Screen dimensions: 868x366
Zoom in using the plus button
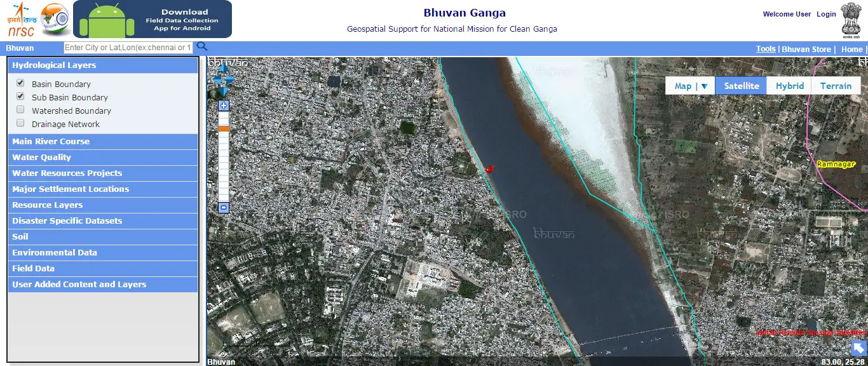tap(224, 105)
